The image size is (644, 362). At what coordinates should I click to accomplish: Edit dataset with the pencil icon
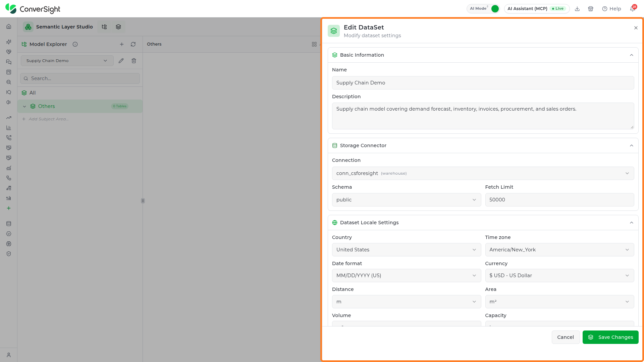point(121,61)
